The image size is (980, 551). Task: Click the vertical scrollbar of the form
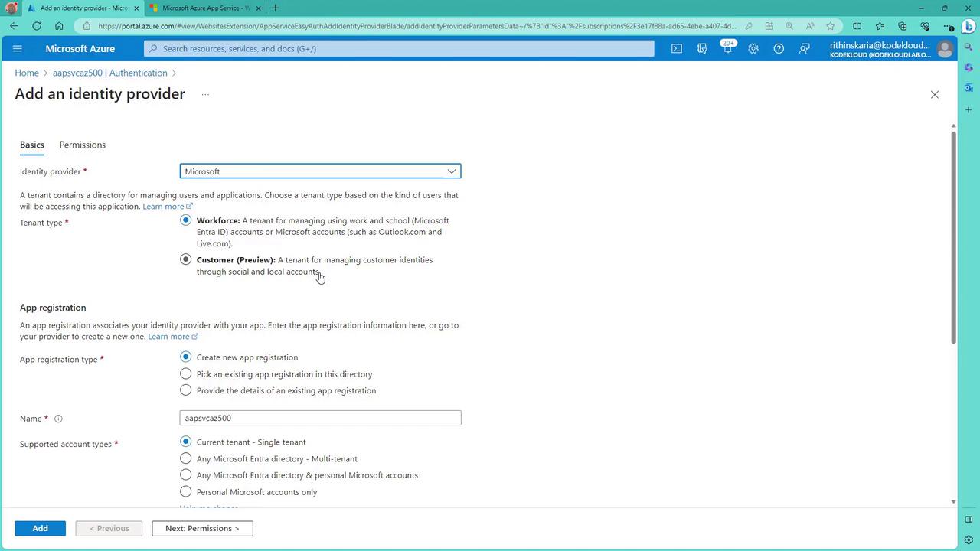[953, 237]
